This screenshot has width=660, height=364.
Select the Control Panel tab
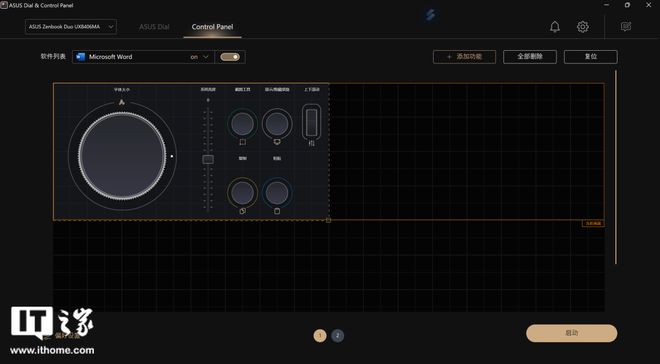click(212, 27)
